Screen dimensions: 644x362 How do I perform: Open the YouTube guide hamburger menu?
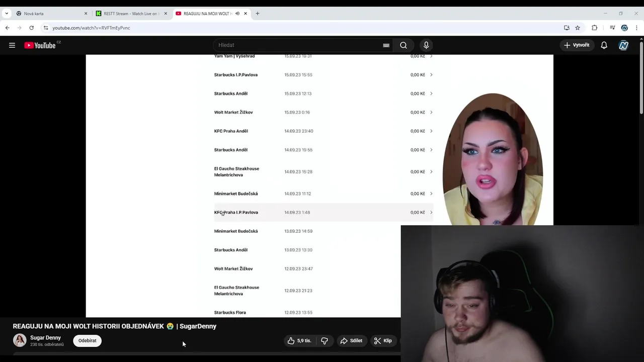12,45
